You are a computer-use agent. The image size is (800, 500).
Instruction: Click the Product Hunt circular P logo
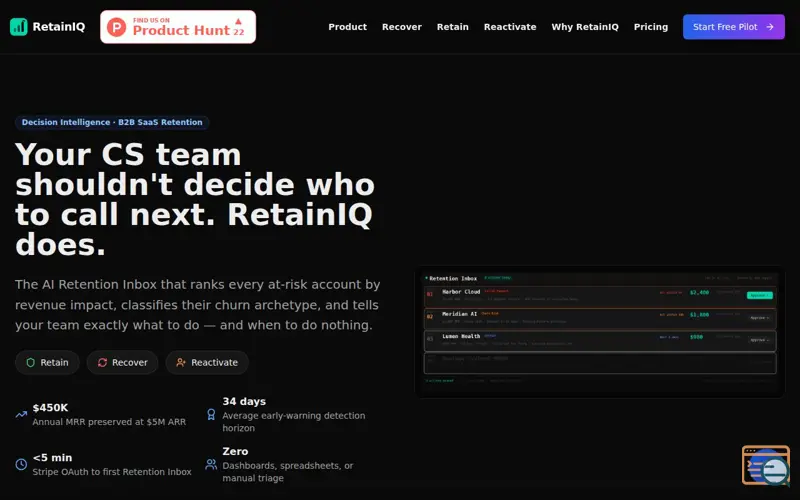pyautogui.click(x=116, y=27)
